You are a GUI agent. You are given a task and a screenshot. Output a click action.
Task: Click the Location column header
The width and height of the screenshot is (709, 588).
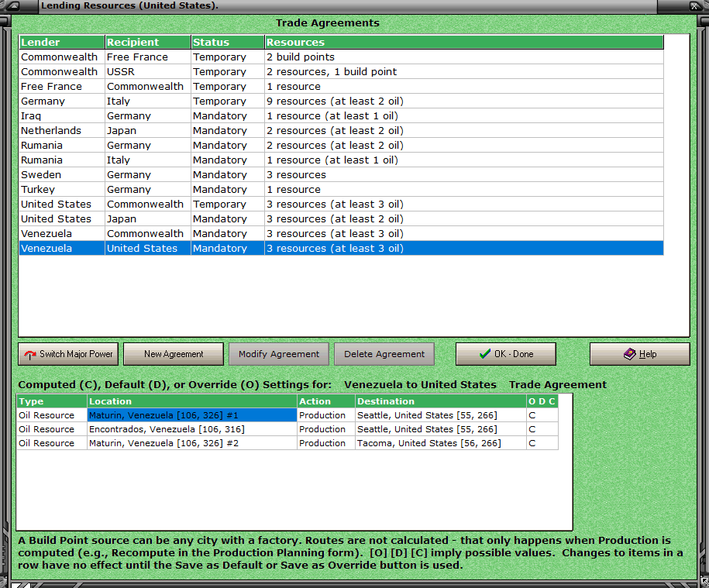coord(192,401)
